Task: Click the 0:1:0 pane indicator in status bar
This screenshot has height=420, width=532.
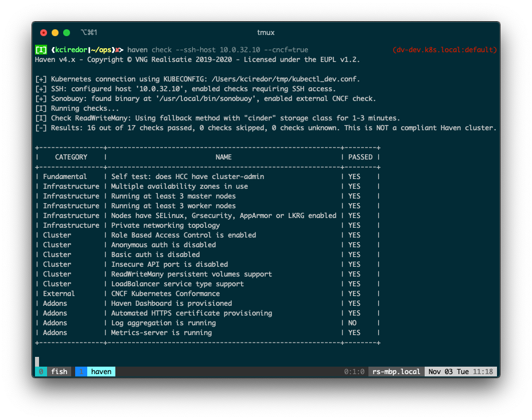Action: coord(355,371)
